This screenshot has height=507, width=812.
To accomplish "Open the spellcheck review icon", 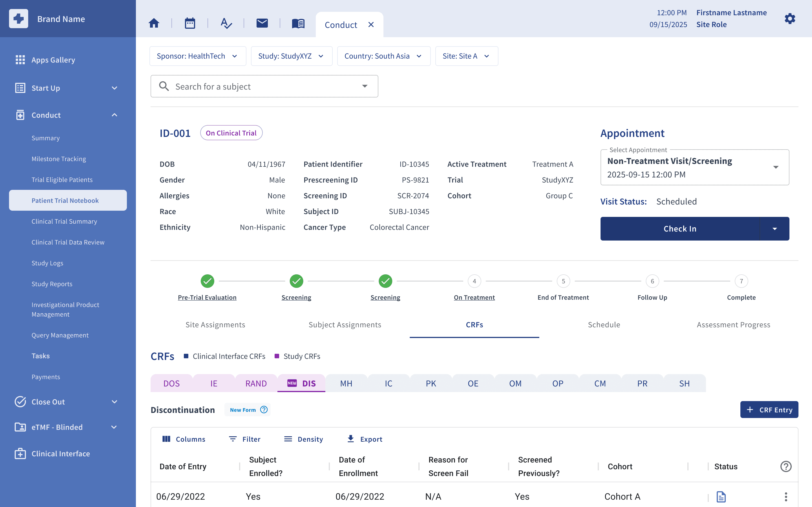I will click(x=226, y=23).
